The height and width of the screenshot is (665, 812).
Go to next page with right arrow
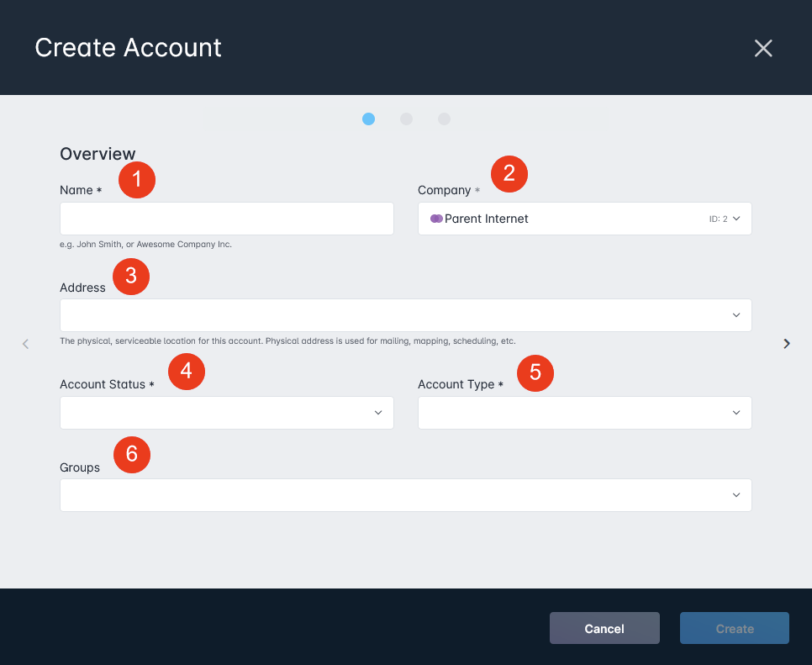click(787, 343)
